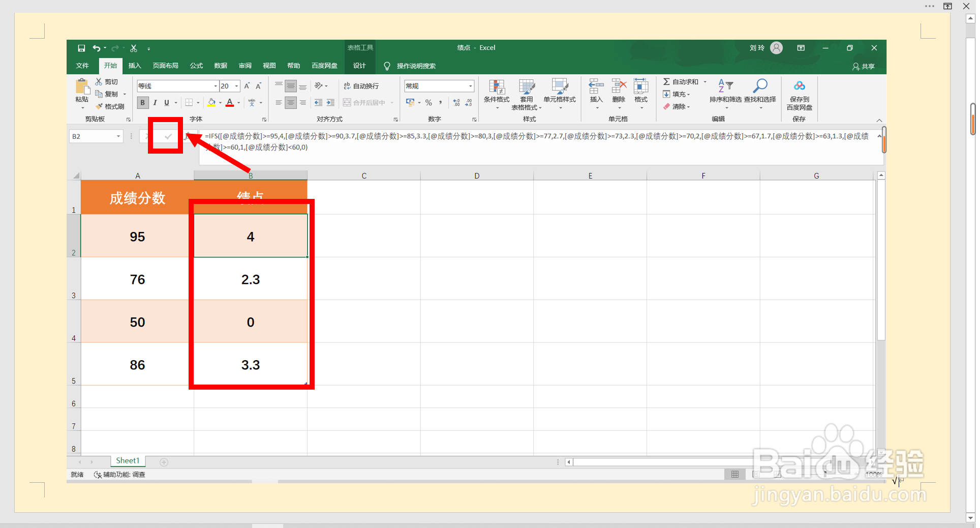This screenshot has width=980, height=528.
Task: Confirm formula with the check mark button
Action: 168,136
